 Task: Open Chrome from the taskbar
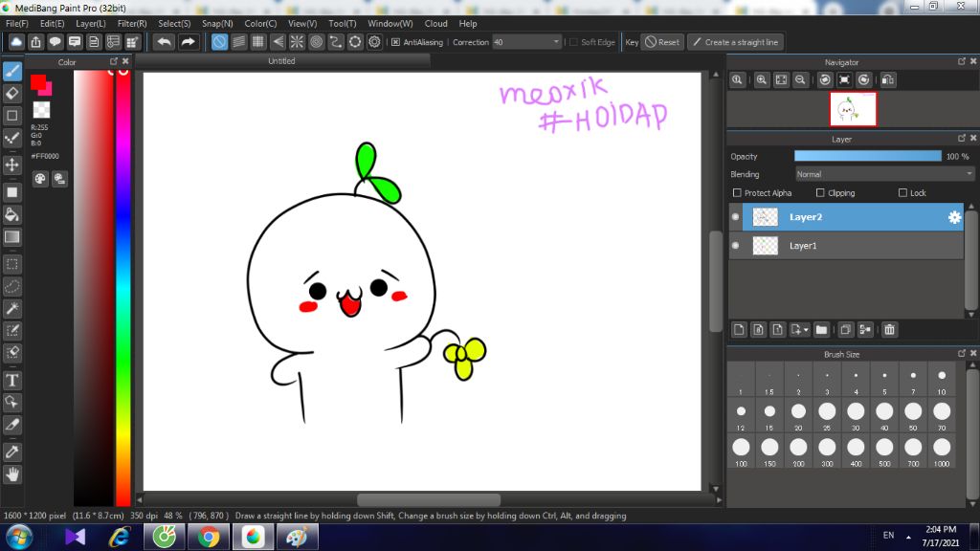coord(209,537)
